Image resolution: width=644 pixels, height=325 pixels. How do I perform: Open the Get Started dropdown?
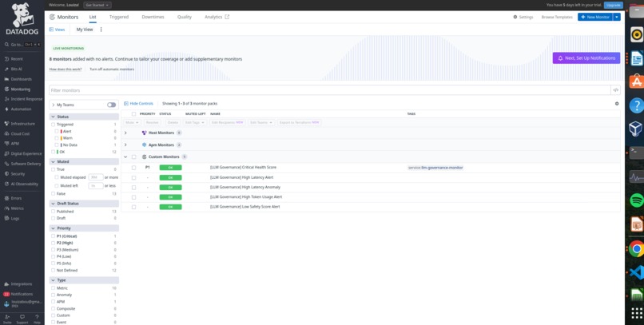point(97,5)
